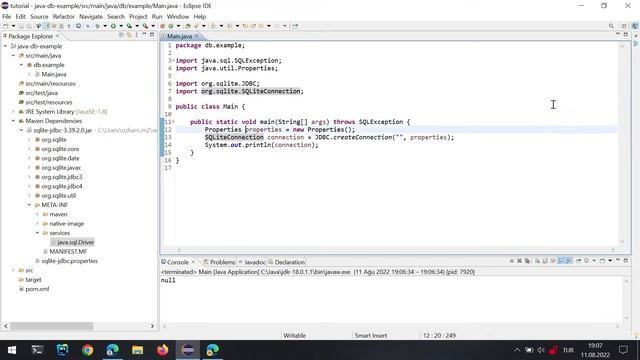The image size is (640, 360).
Task: Toggle Scroll Lock in Console toolbar
Action: 545,261
